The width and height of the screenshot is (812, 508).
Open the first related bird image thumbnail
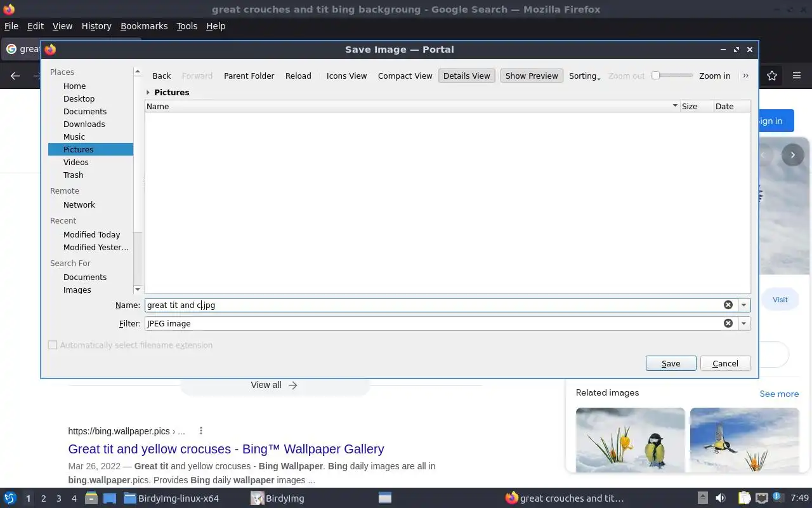coord(631,440)
